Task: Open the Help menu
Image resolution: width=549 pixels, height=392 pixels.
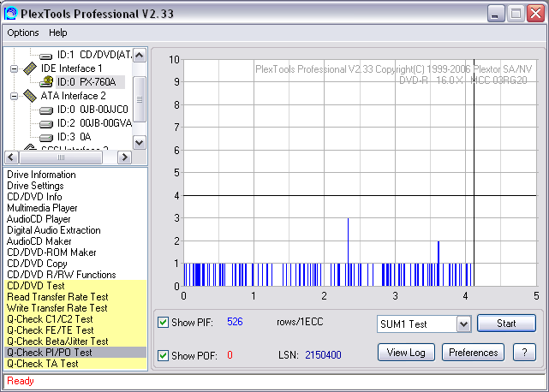Action: pos(57,33)
